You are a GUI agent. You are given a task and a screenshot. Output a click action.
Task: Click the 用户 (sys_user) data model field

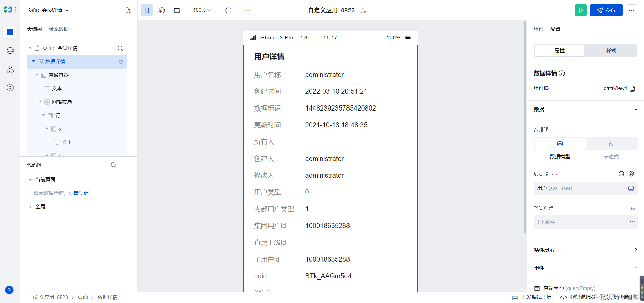coord(585,188)
